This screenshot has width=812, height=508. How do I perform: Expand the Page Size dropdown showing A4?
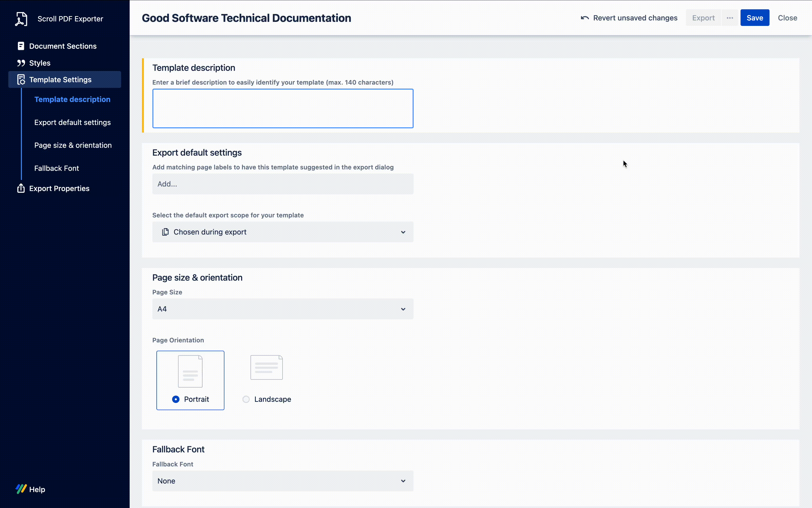[x=282, y=308]
